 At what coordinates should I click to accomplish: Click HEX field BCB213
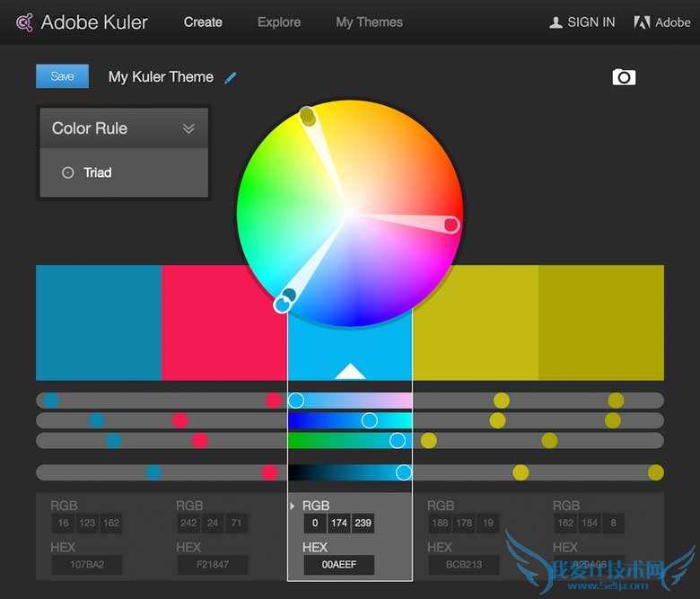click(464, 565)
